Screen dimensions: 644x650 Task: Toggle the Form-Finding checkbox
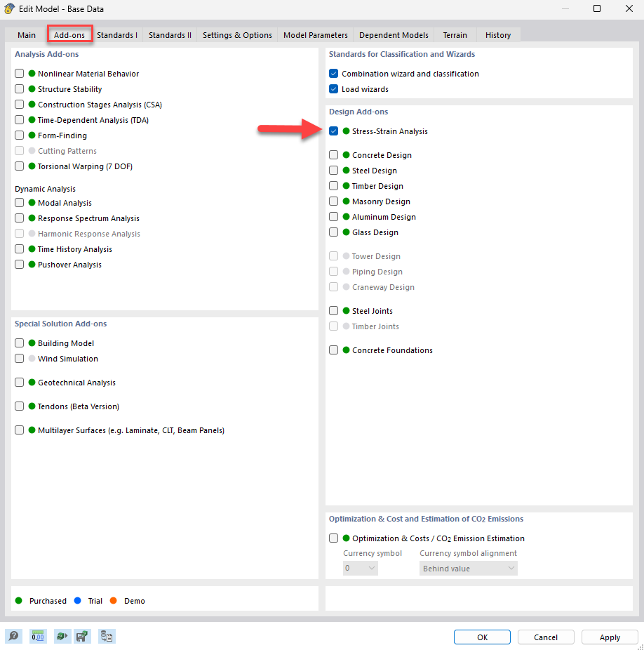[x=20, y=135]
